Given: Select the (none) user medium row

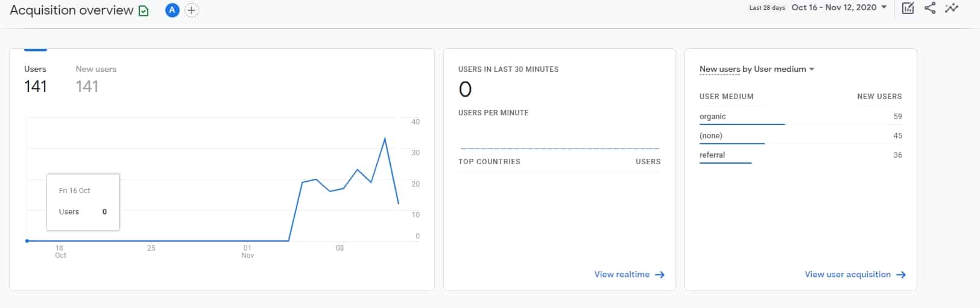Looking at the screenshot, I should coord(711,135).
